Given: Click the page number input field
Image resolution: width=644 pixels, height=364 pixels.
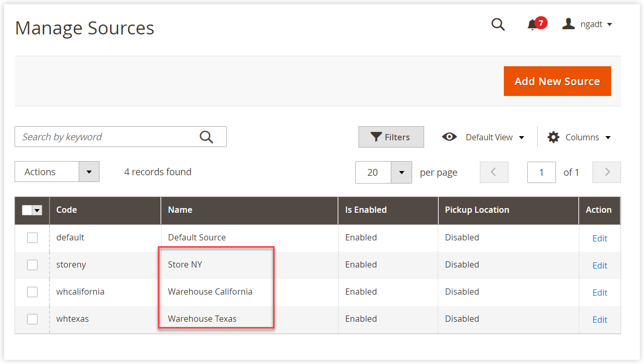Looking at the screenshot, I should point(541,172).
